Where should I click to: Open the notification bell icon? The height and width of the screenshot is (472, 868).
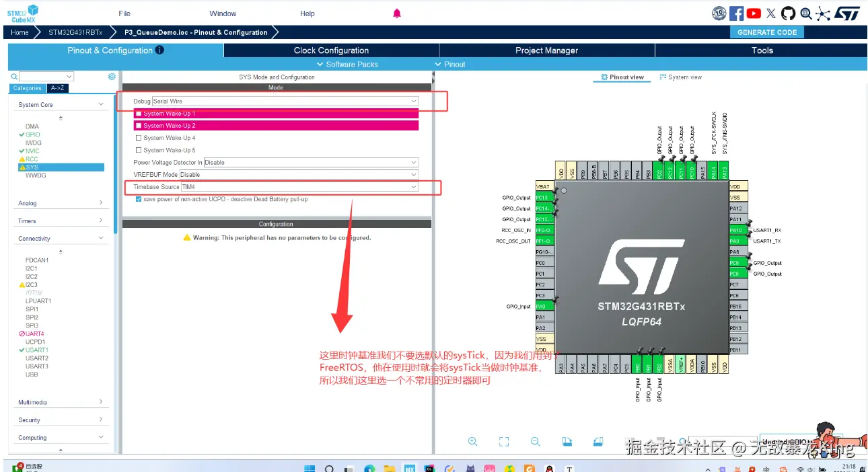coord(397,13)
